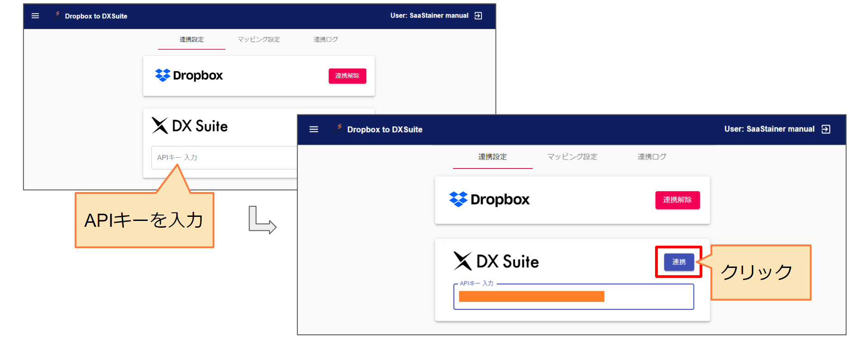This screenshot has width=868, height=342.
Task: Click logout icon in back window header
Action: tap(478, 16)
